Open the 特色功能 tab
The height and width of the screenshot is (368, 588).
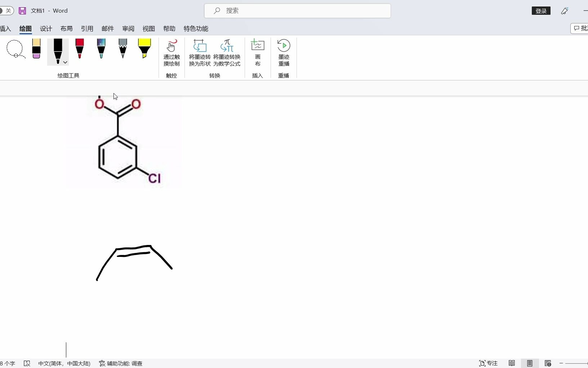pyautogui.click(x=196, y=29)
